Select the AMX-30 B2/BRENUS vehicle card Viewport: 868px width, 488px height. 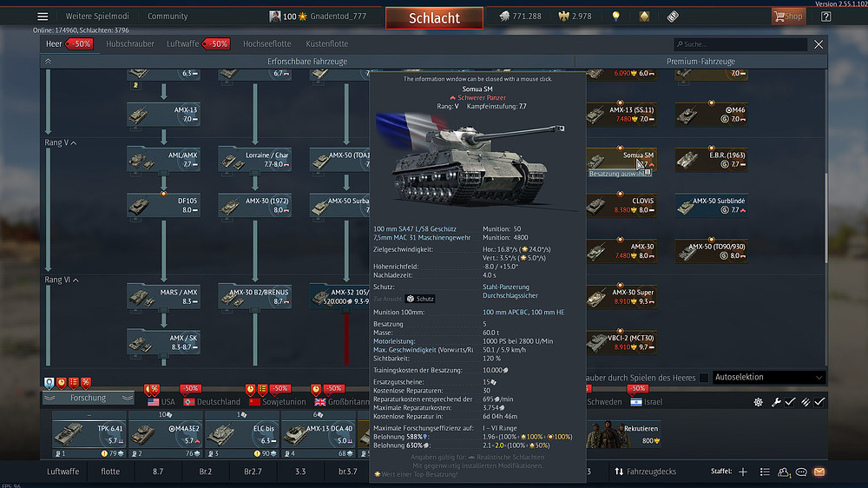click(x=254, y=297)
